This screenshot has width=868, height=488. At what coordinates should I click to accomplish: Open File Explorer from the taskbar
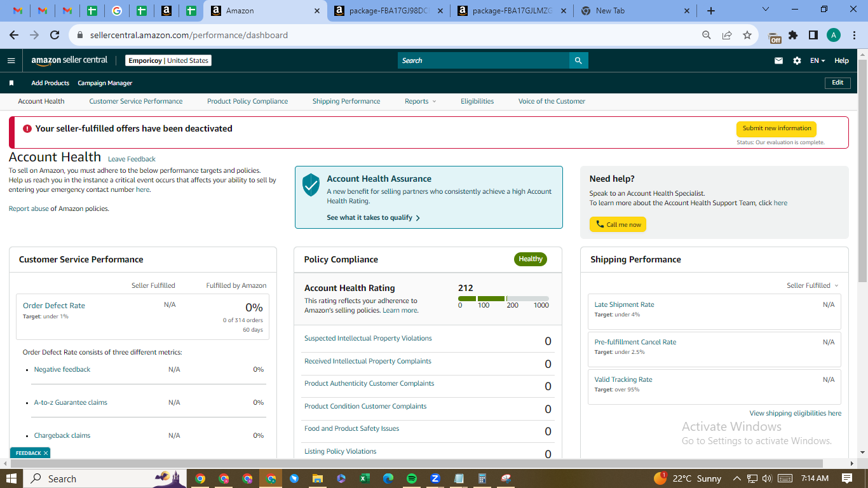click(318, 478)
